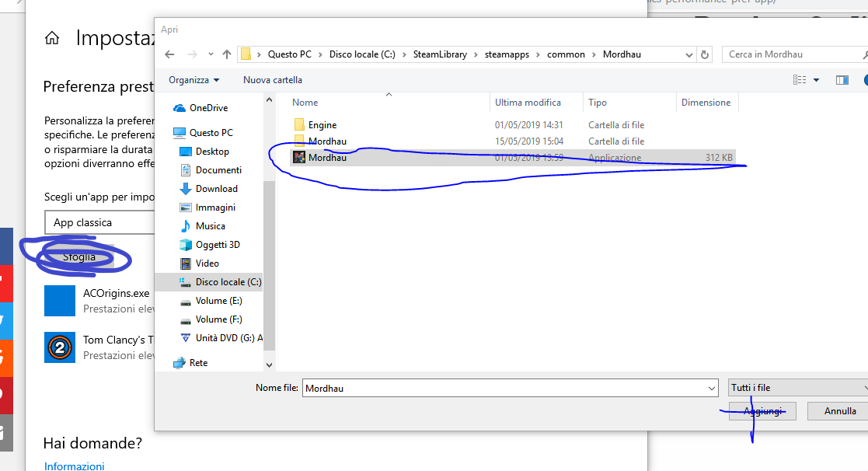The height and width of the screenshot is (471, 868).
Task: Click navigation pane scroll down arrow
Action: [x=269, y=365]
